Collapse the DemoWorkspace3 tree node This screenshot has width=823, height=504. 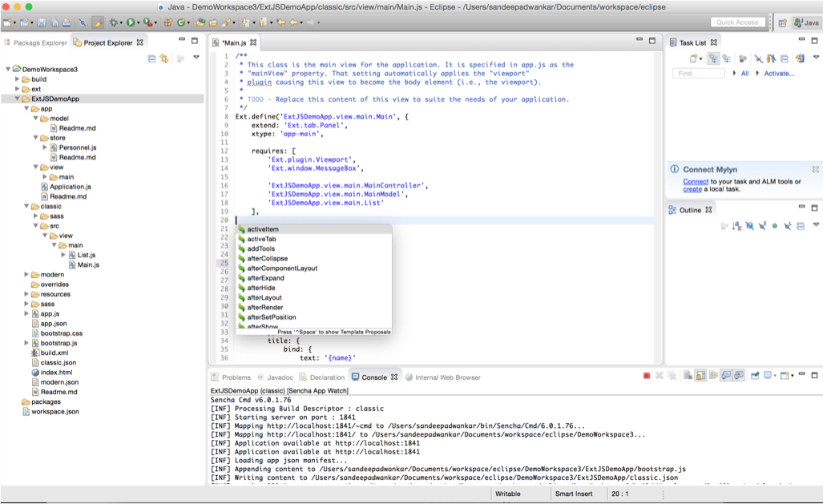pos(8,69)
